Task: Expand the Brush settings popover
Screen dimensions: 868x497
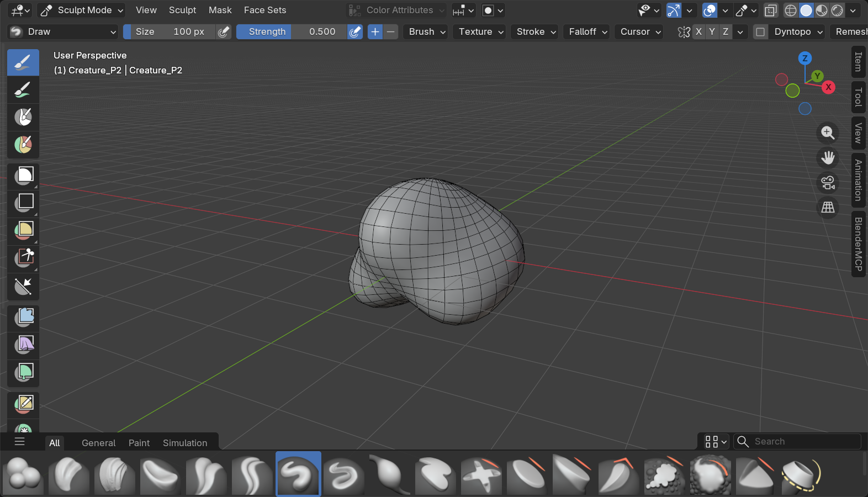Action: point(427,32)
